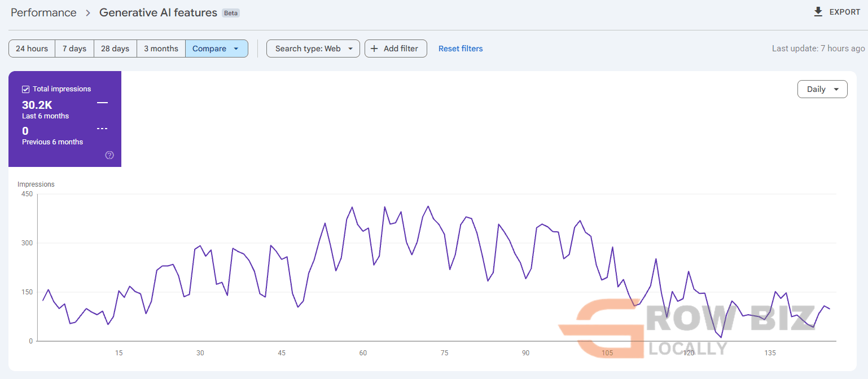Screen dimensions: 868x379
Task: Click the Export download icon
Action: [x=818, y=12]
